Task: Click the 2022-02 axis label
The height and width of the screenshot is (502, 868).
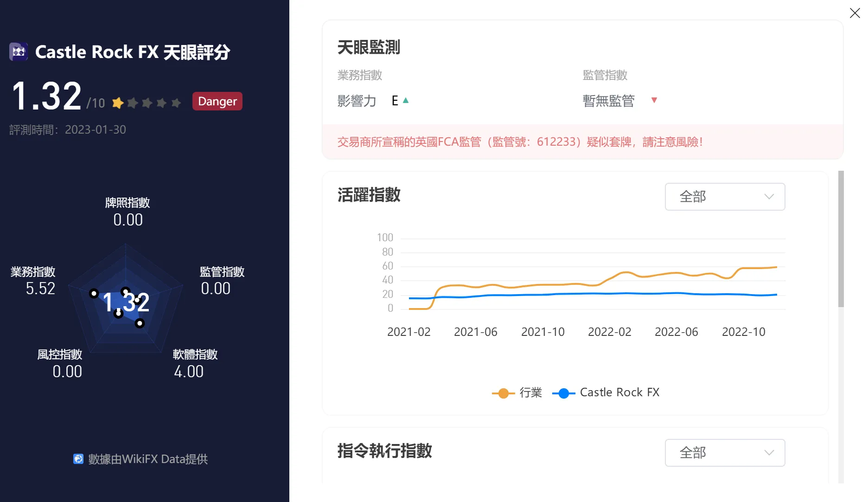Action: pyautogui.click(x=610, y=332)
